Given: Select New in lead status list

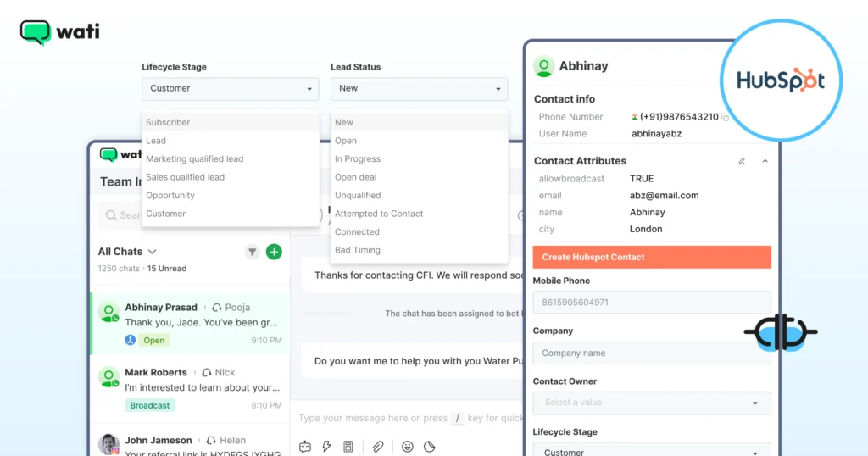Looking at the screenshot, I should [x=419, y=122].
